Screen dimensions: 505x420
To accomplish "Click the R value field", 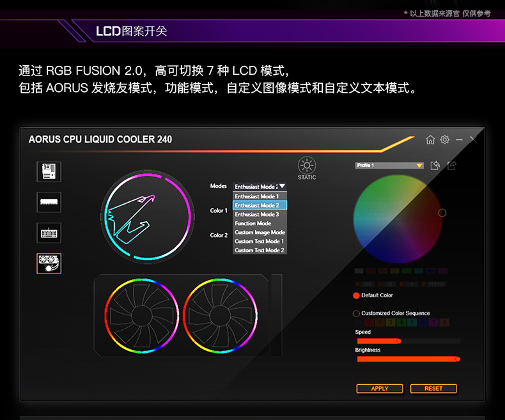I will pos(368,284).
